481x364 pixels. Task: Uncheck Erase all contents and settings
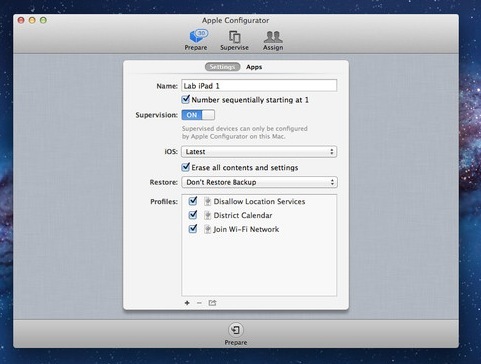pyautogui.click(x=186, y=167)
